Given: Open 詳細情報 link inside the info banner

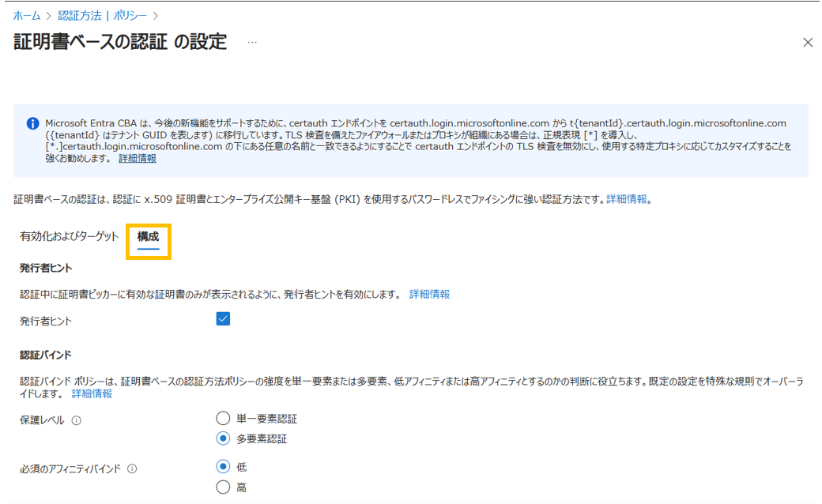Looking at the screenshot, I should point(138,158).
